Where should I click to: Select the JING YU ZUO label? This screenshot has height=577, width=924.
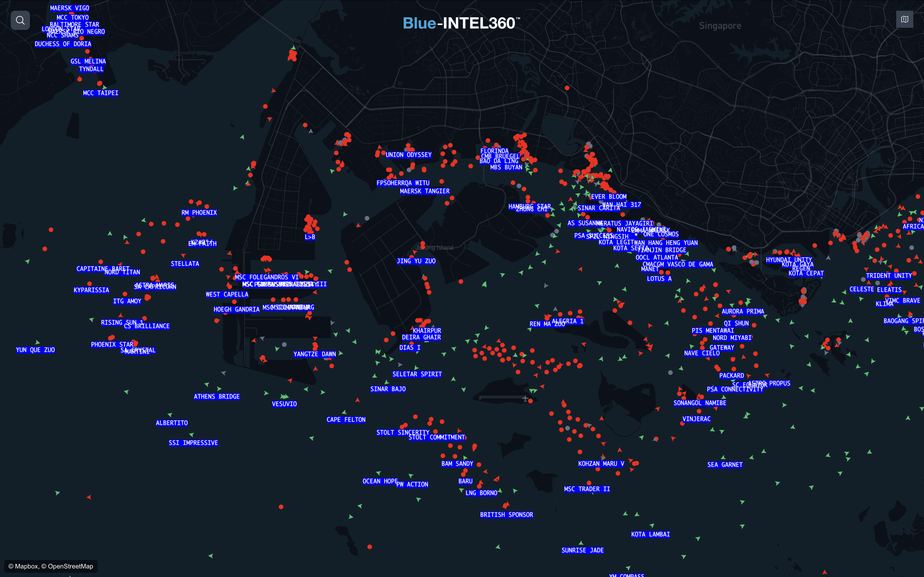tap(416, 261)
